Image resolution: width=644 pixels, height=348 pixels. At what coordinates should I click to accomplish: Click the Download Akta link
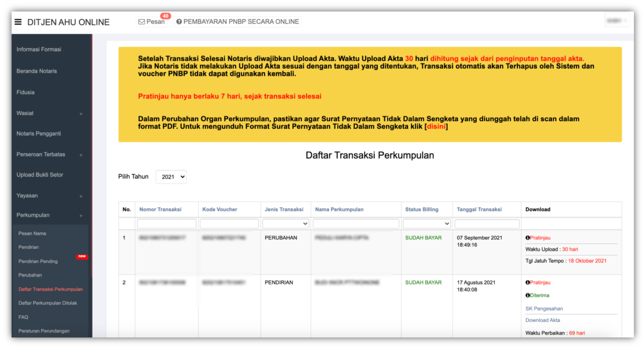(543, 320)
